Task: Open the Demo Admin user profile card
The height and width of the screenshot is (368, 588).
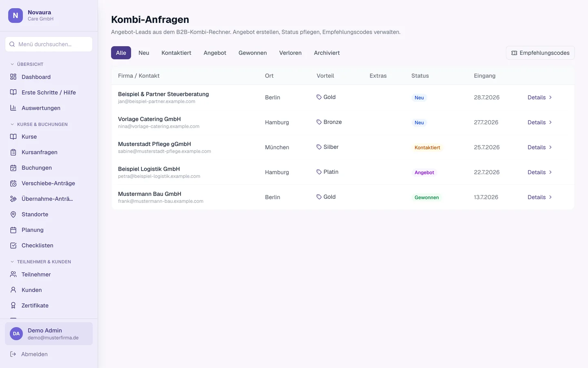Action: tap(49, 334)
